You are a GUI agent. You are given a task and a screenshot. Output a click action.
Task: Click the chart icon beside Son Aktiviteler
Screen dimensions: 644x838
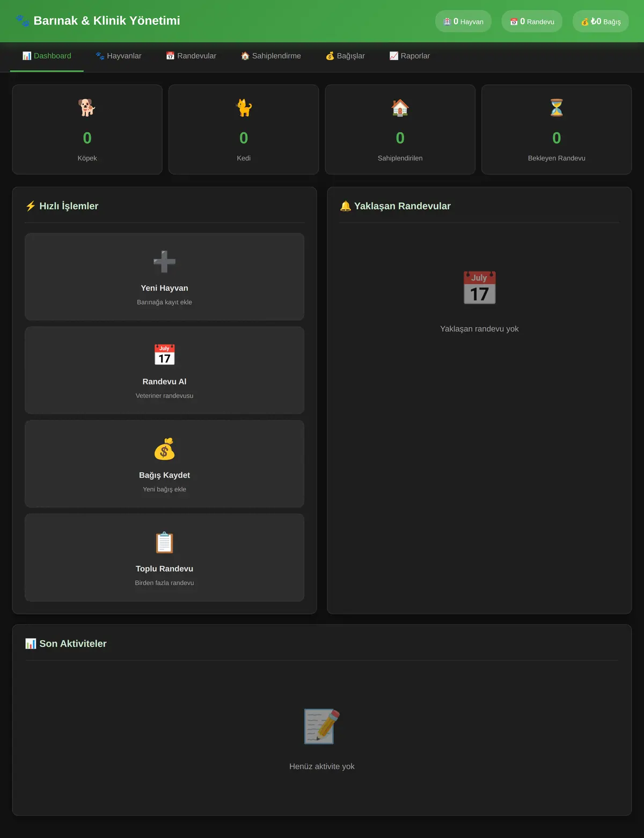(31, 643)
